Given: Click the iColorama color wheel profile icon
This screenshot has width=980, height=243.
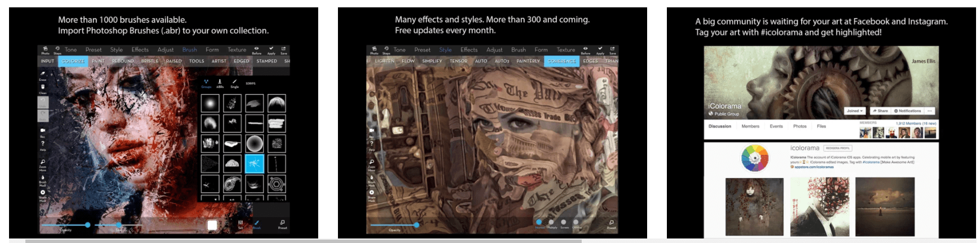Looking at the screenshot, I should 755,158.
